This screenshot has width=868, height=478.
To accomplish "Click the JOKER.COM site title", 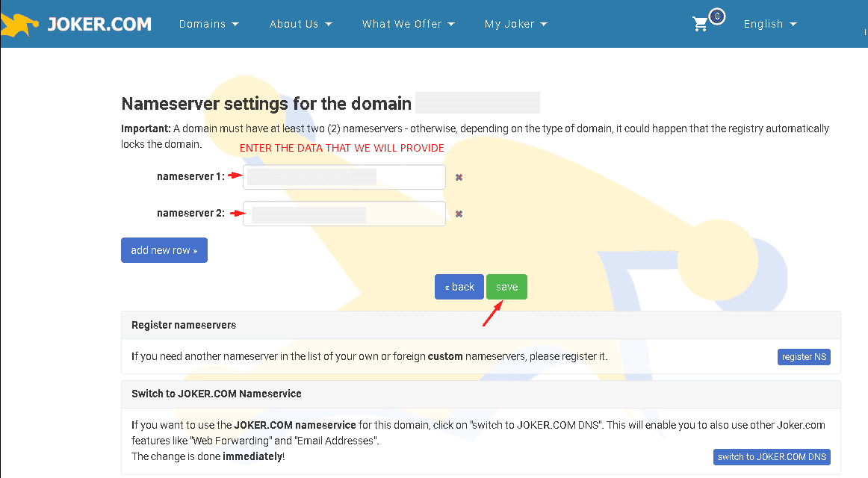I will coord(99,24).
